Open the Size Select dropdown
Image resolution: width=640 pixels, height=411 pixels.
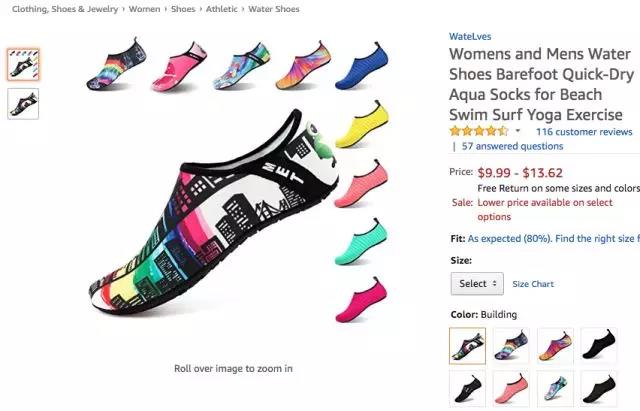[x=477, y=284]
